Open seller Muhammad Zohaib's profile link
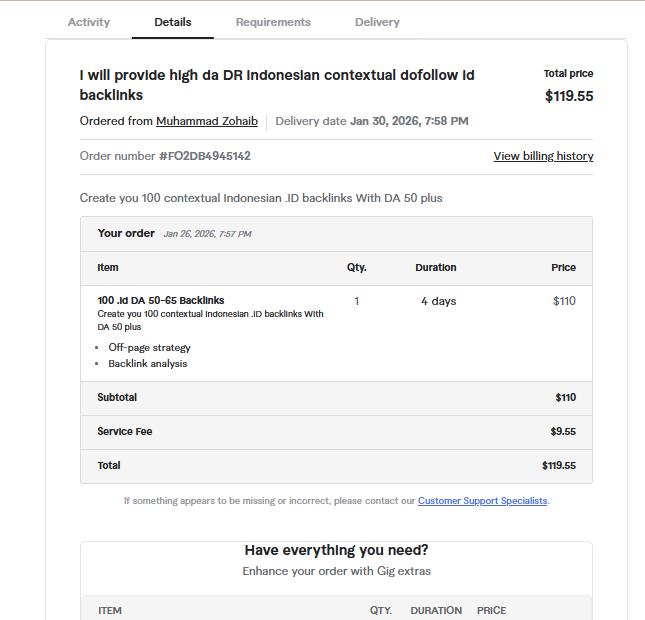 (x=207, y=121)
